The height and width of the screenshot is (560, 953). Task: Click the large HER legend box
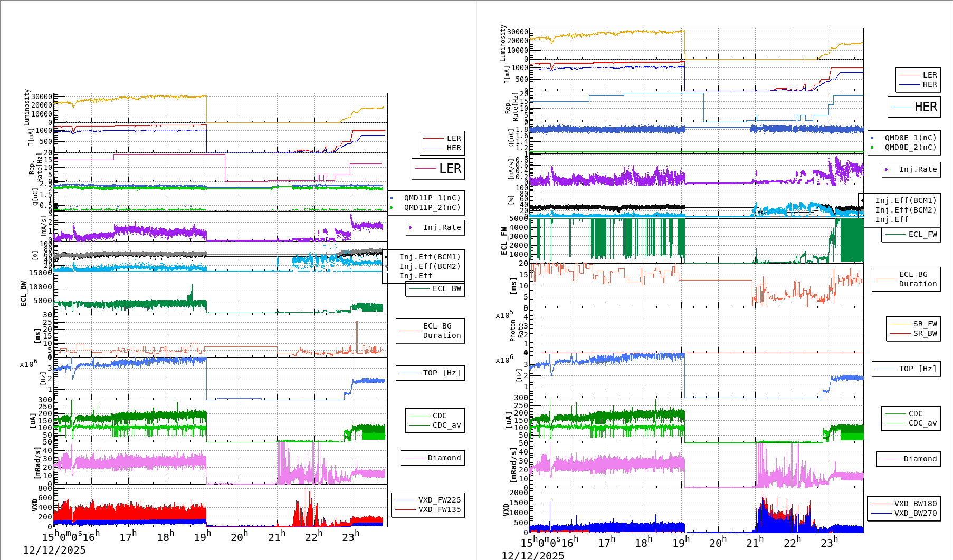click(x=914, y=107)
